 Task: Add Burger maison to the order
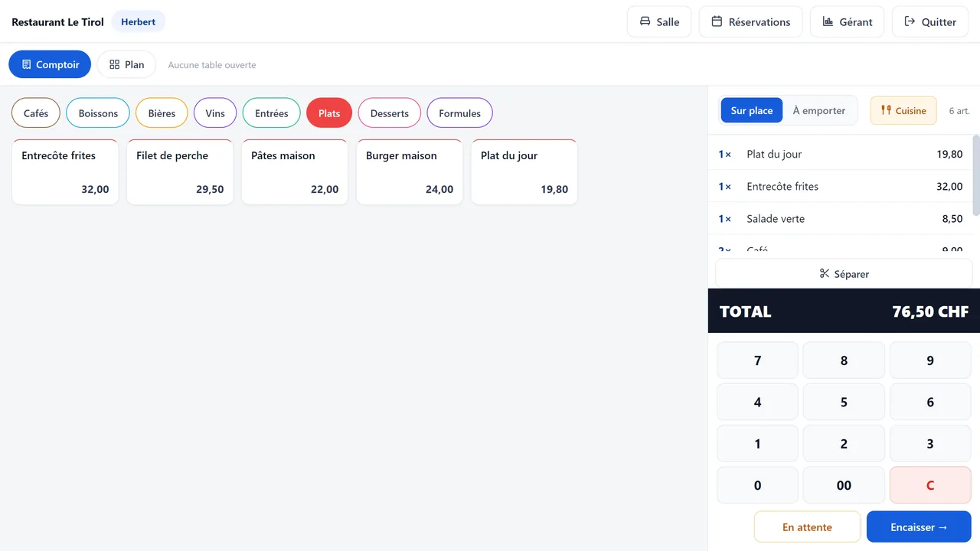[x=410, y=172]
